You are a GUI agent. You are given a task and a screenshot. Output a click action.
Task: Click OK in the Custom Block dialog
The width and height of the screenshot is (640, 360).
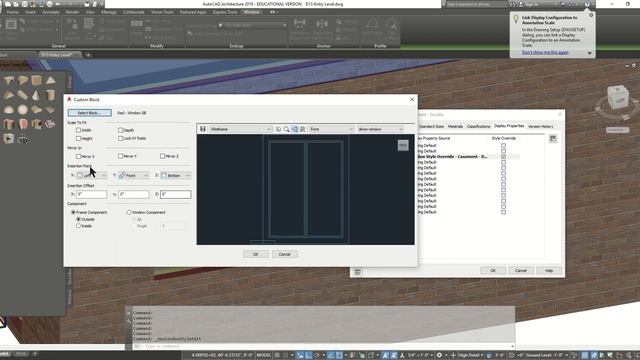pos(256,254)
